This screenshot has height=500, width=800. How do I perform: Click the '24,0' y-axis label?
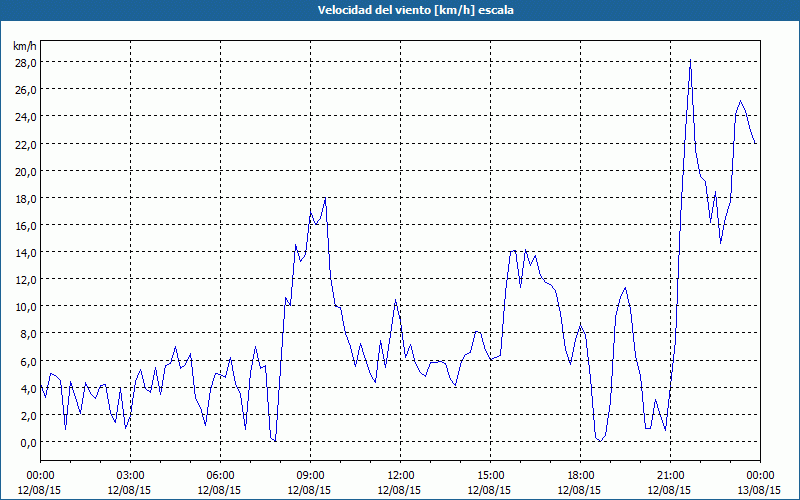click(25, 117)
